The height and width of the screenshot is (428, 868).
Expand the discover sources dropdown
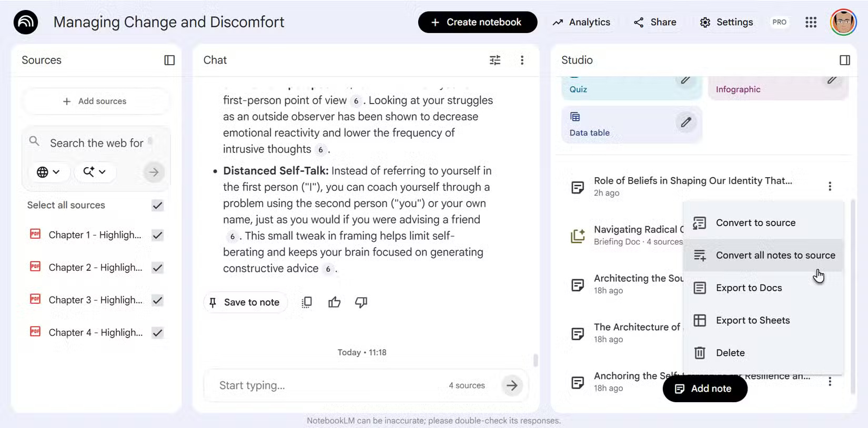click(x=95, y=172)
